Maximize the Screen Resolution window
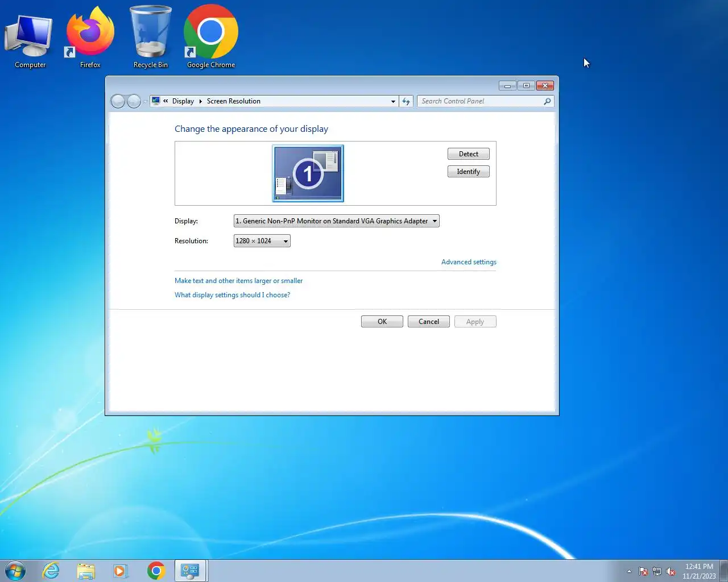 coord(526,86)
